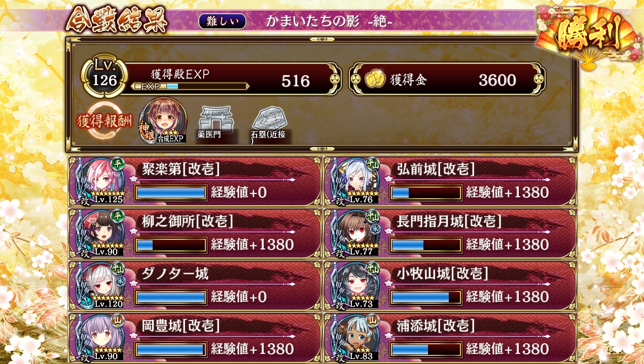Screen dimensions: 644x364
Task: Click the 弘前城[改壱] experience bar
Action: pos(425,193)
